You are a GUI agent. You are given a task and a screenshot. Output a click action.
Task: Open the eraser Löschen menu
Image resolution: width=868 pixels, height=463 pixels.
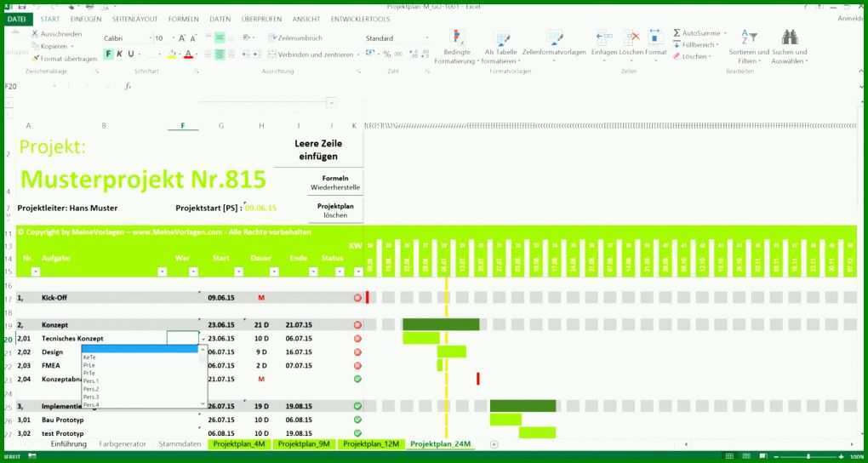691,56
